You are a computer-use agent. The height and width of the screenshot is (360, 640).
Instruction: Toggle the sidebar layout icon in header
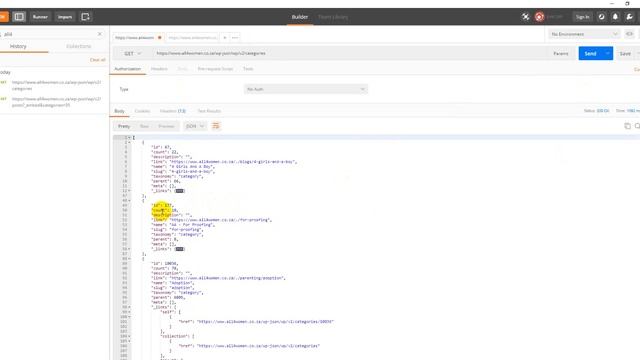click(19, 17)
